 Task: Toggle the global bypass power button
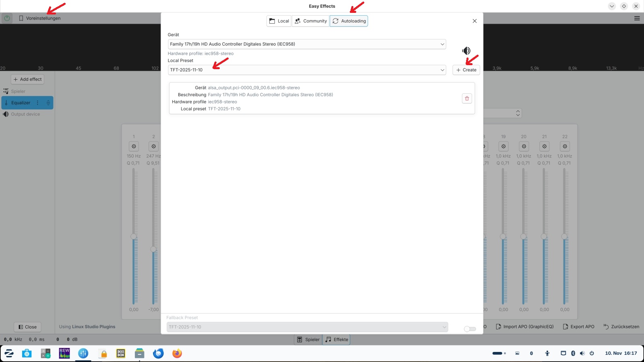click(7, 18)
